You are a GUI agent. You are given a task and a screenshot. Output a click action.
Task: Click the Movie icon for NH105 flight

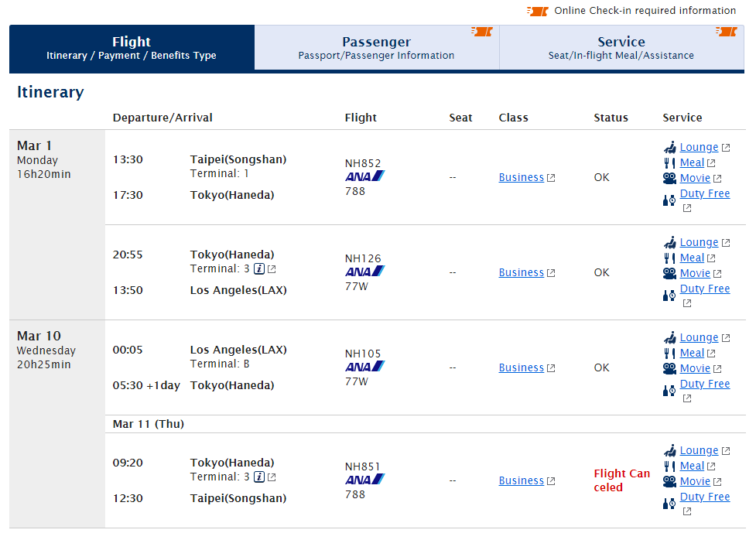(669, 368)
